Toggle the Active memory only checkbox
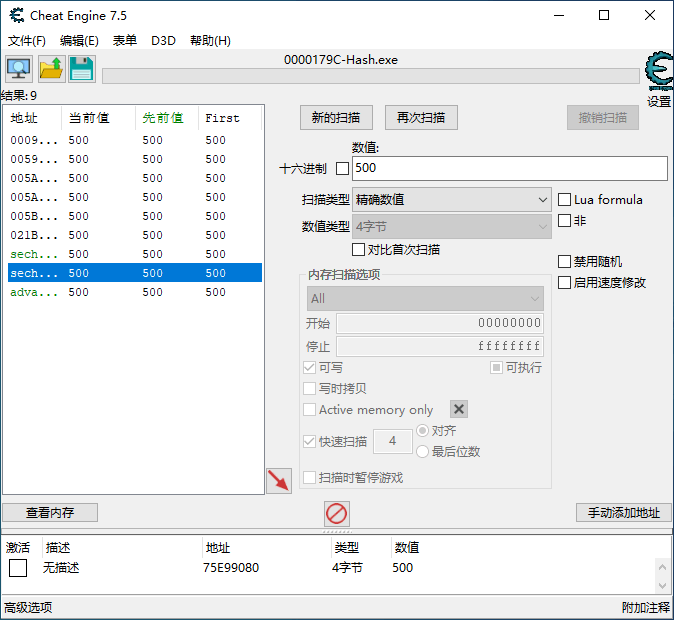Image resolution: width=674 pixels, height=620 pixels. tap(309, 409)
